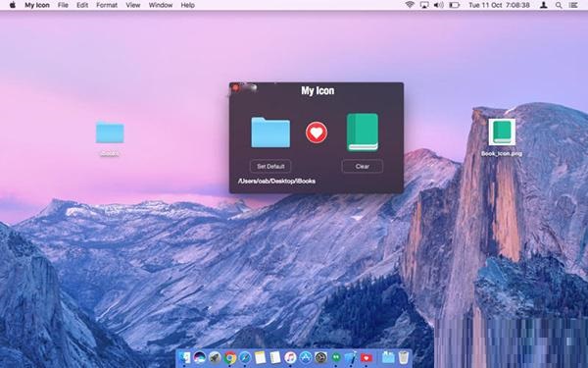Screen dimensions: 588x368
Task: Open the Wi-Fi status menu
Action: tap(410, 5)
